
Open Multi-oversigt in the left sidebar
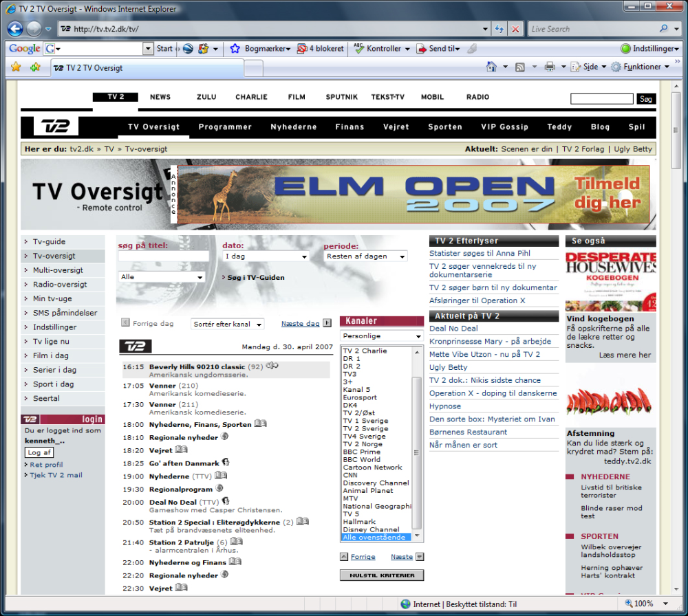pyautogui.click(x=58, y=270)
